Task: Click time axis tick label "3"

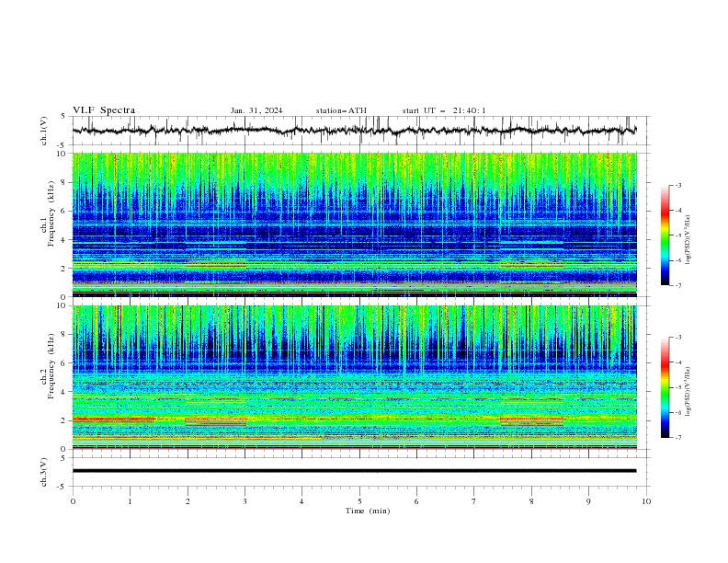Action: [245, 501]
